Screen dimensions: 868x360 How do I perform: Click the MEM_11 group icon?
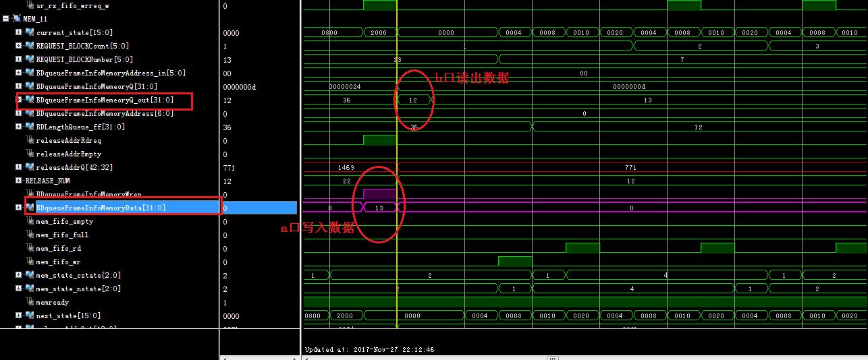click(17, 19)
